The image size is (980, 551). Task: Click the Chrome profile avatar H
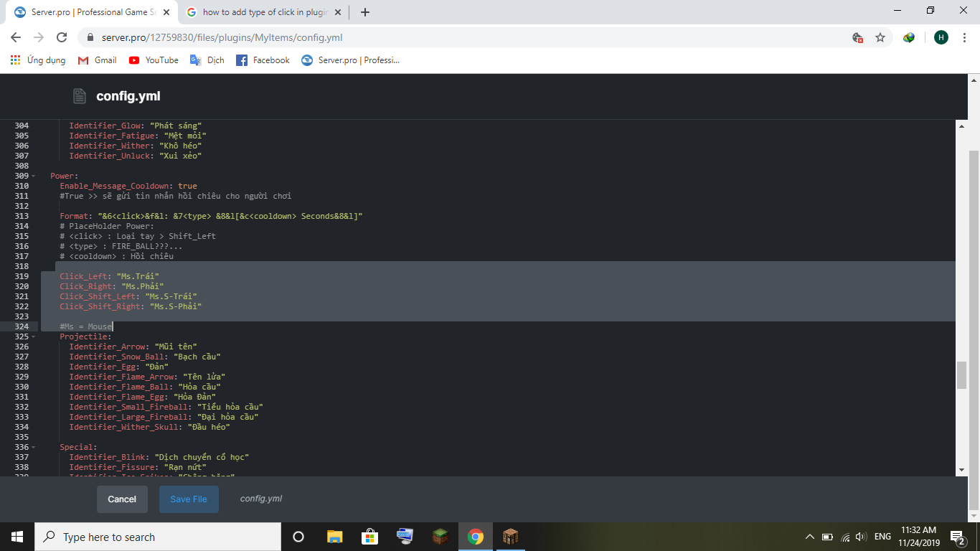tap(941, 37)
